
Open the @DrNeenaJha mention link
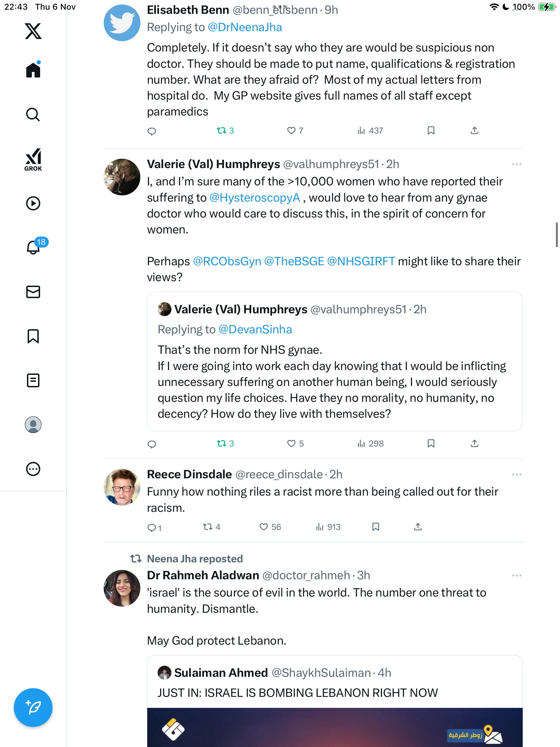point(245,27)
